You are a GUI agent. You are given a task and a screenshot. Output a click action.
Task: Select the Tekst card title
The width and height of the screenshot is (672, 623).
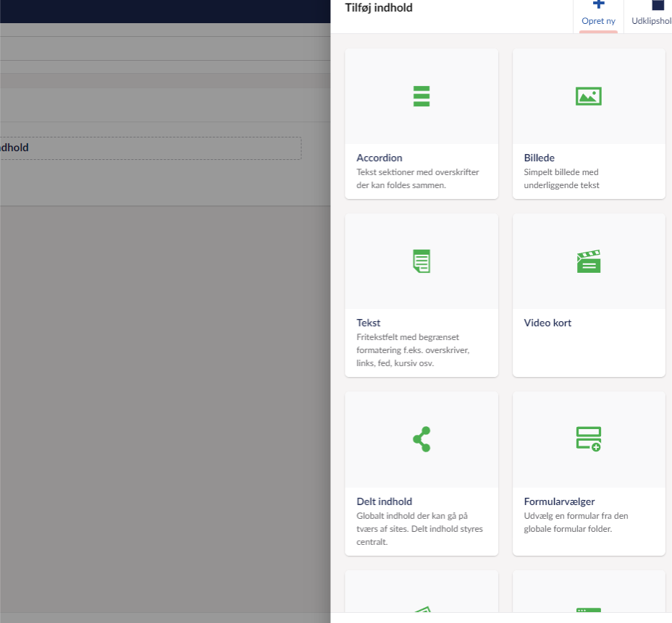(x=369, y=323)
